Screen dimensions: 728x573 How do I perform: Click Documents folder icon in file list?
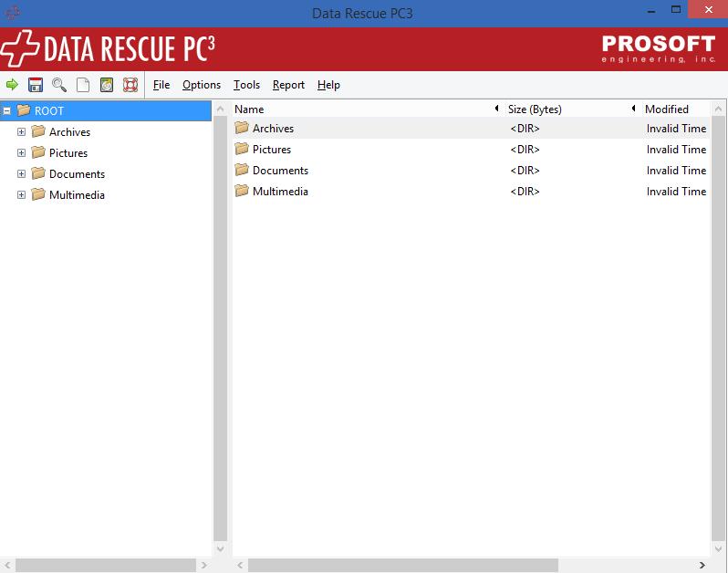(242, 170)
